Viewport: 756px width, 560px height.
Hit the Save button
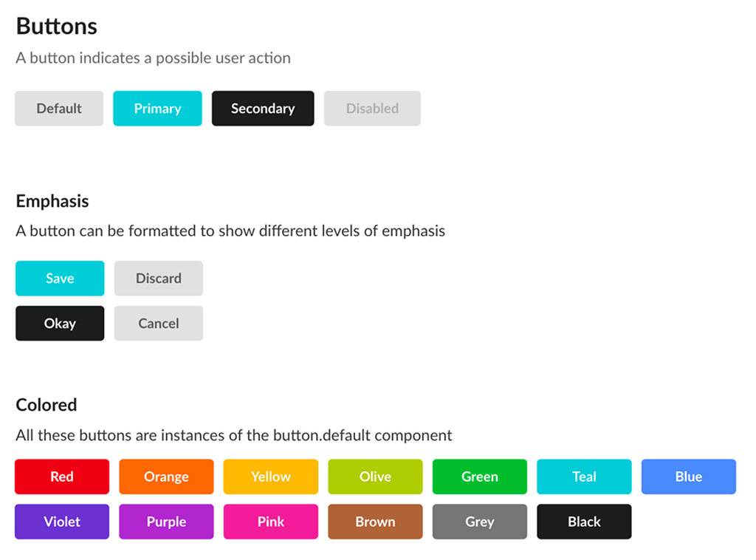click(x=60, y=279)
